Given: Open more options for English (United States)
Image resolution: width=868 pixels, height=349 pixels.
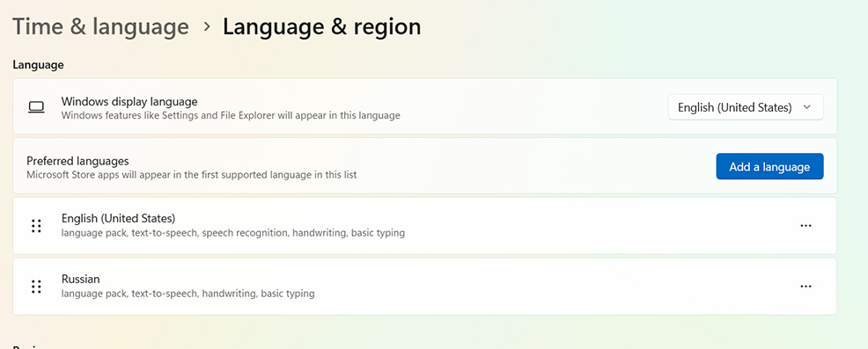Looking at the screenshot, I should [806, 226].
